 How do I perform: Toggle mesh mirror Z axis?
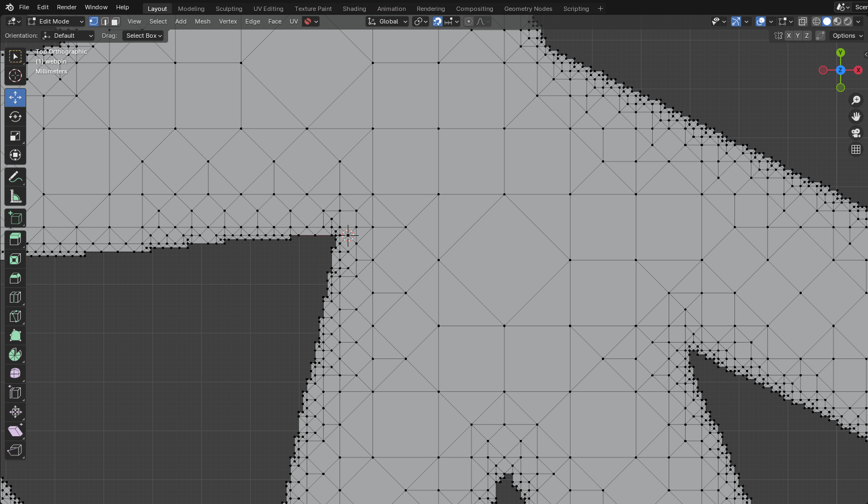(806, 36)
